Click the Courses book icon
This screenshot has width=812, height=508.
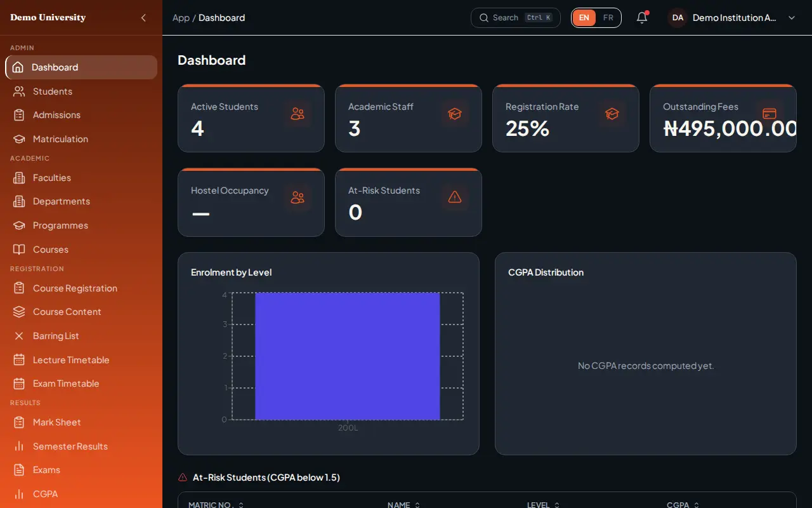[x=19, y=250]
